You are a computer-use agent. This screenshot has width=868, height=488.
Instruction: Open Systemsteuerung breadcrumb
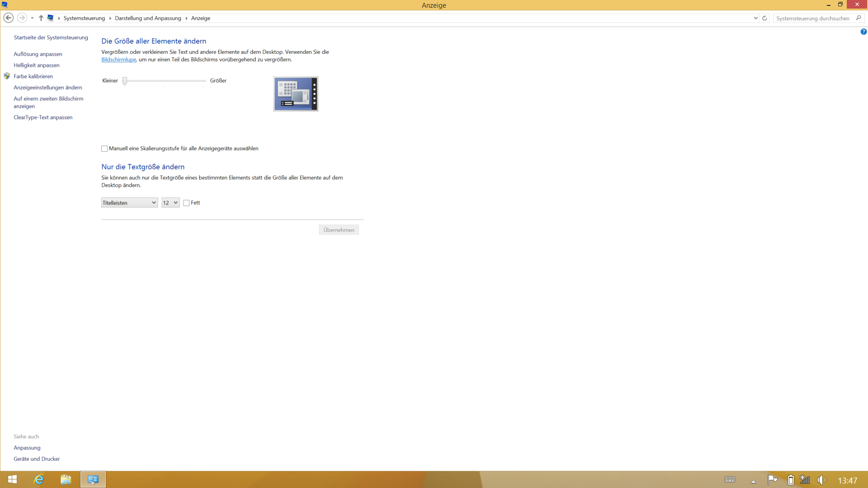tap(84, 18)
